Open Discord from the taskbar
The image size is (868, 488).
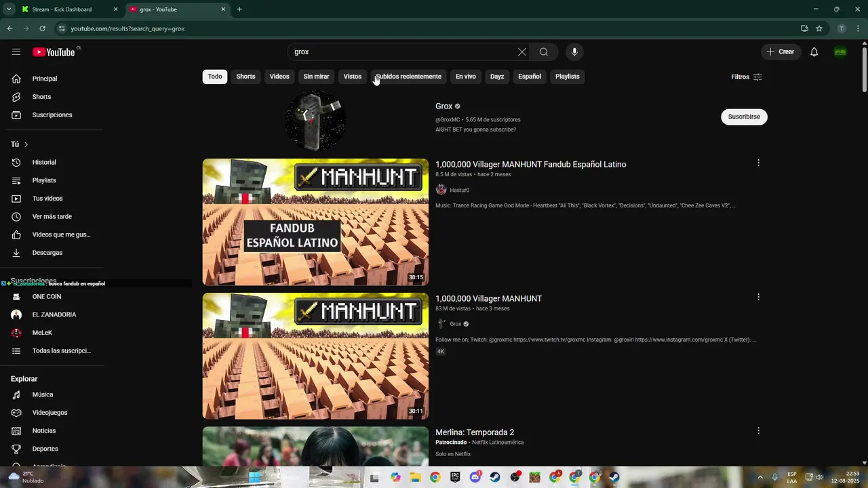(475, 477)
